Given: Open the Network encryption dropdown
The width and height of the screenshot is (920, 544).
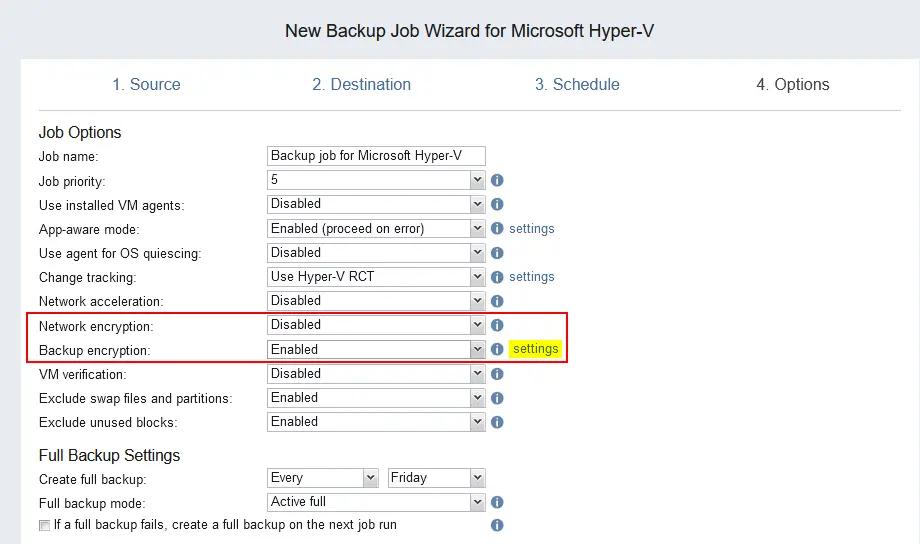Looking at the screenshot, I should pos(376,325).
